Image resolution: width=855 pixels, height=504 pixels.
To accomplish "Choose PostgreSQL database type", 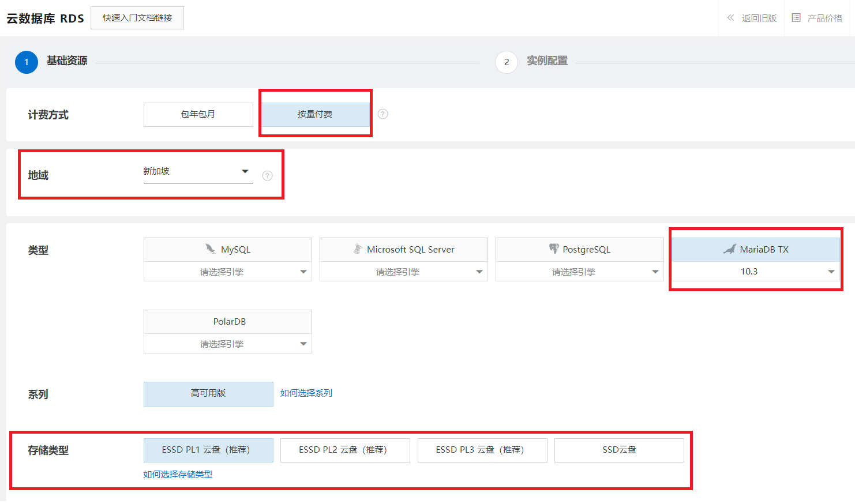I will tap(580, 250).
